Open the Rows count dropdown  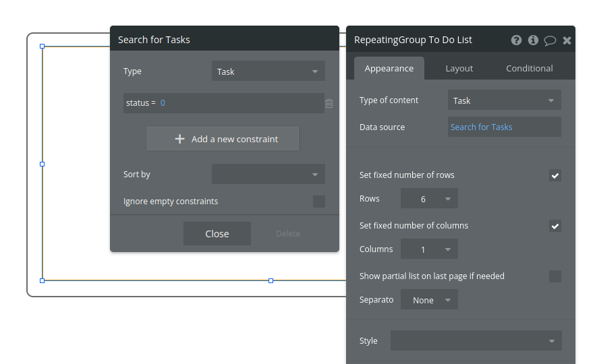pos(429,199)
